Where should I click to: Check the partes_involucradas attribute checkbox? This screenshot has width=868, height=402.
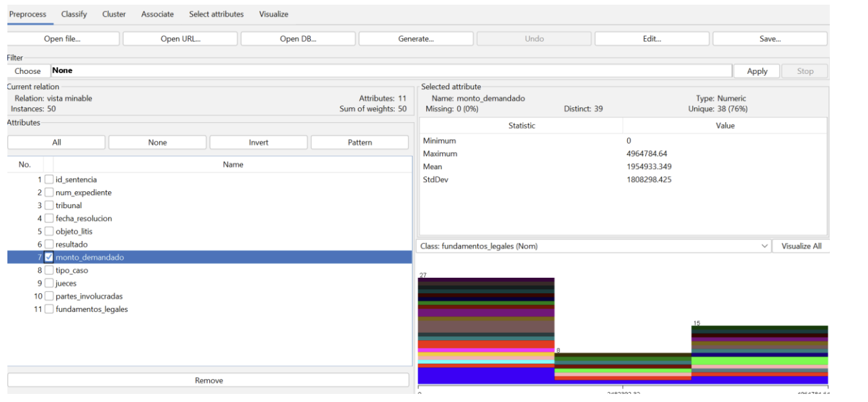(x=49, y=296)
